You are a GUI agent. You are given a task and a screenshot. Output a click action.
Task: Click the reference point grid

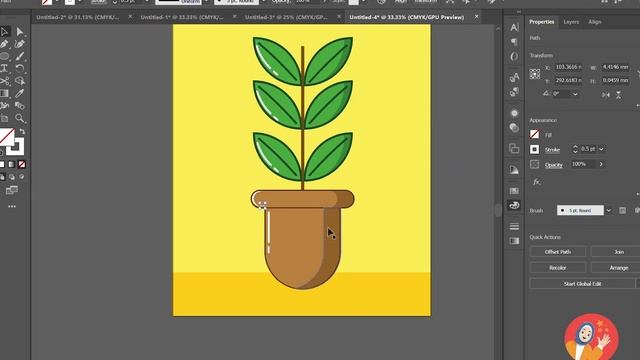[x=535, y=74]
